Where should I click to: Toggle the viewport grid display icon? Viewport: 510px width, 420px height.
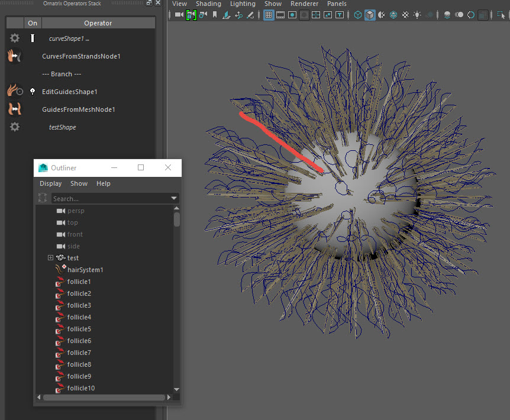269,15
